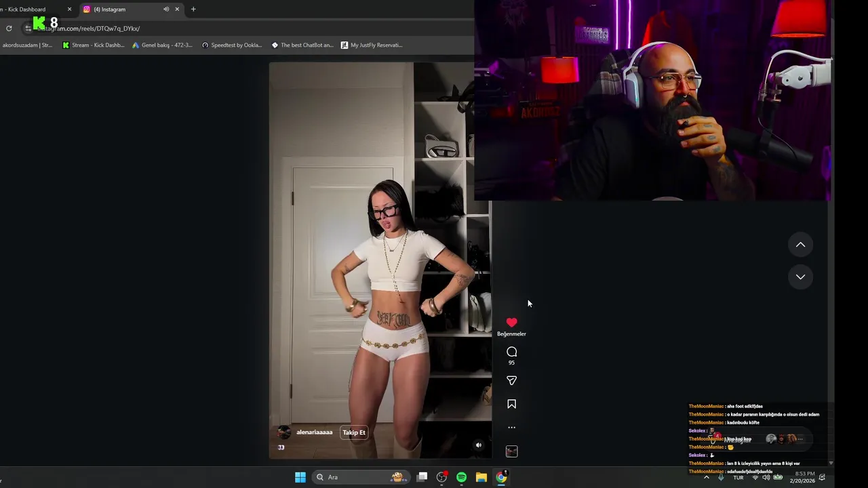Viewport: 868px width, 488px height.
Task: Open the akordsuzadam bookmark
Action: [x=27, y=45]
